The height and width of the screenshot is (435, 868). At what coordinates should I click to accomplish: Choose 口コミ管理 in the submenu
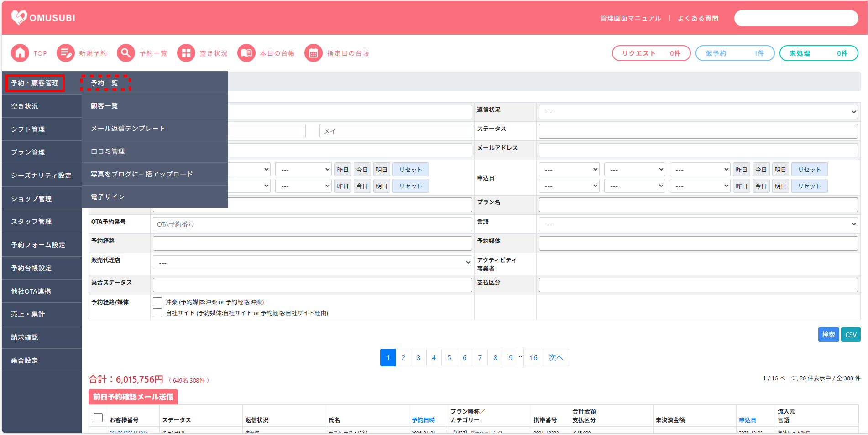pyautogui.click(x=108, y=151)
